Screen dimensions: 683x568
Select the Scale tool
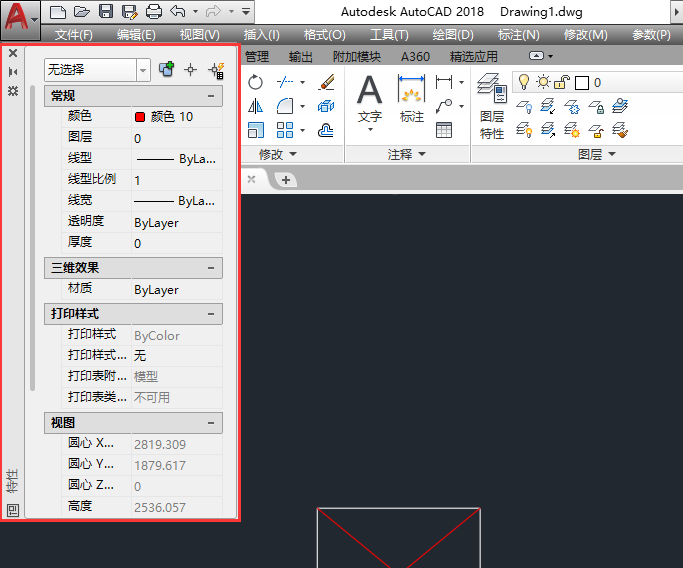pos(255,130)
